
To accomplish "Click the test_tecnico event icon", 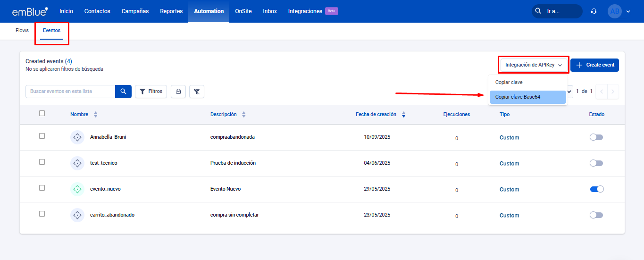I will pos(77,163).
